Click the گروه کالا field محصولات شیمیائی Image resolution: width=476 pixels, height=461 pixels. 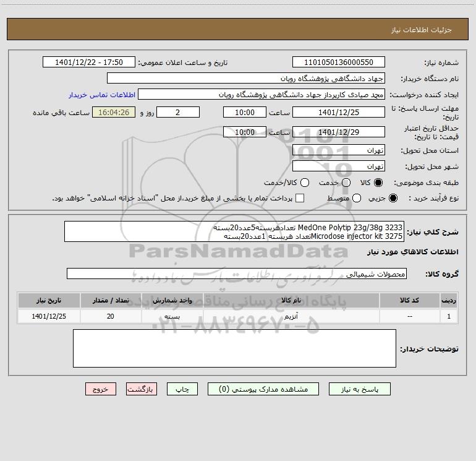coord(237,274)
